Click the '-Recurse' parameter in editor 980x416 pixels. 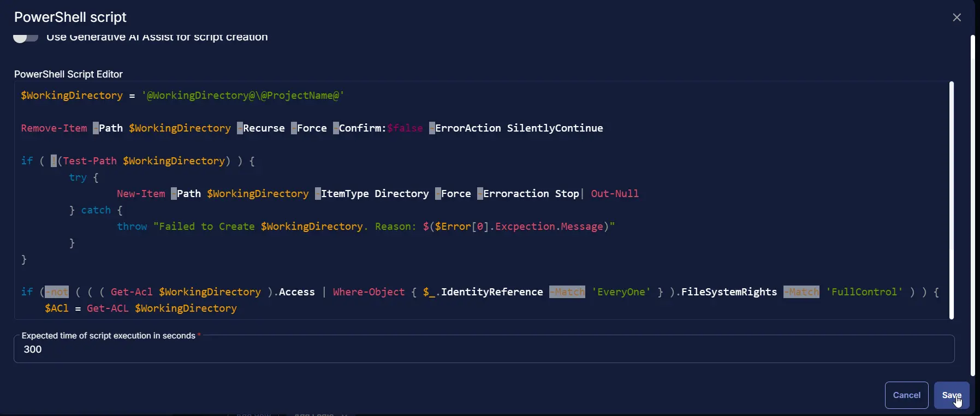pyautogui.click(x=261, y=128)
